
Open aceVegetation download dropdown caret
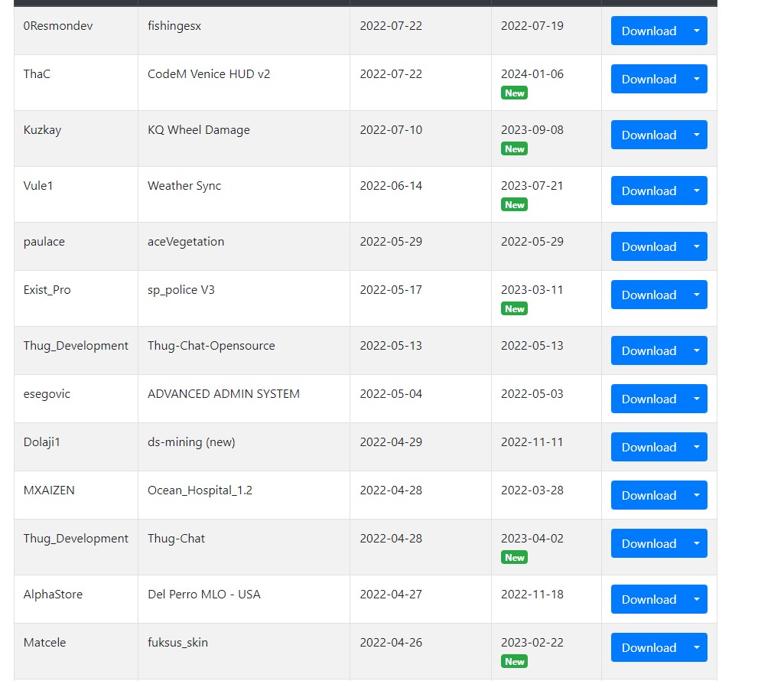pyautogui.click(x=697, y=246)
